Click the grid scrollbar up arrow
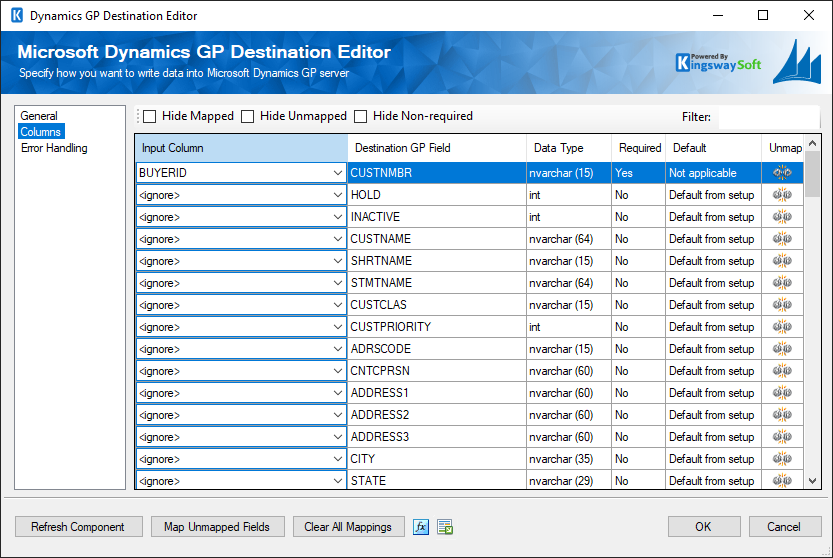 (x=812, y=143)
